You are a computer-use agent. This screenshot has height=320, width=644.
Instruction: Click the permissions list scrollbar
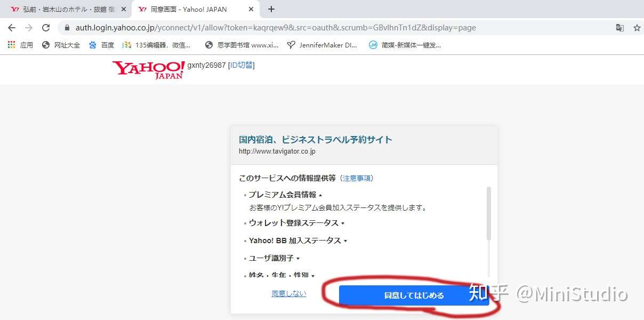[x=489, y=213]
